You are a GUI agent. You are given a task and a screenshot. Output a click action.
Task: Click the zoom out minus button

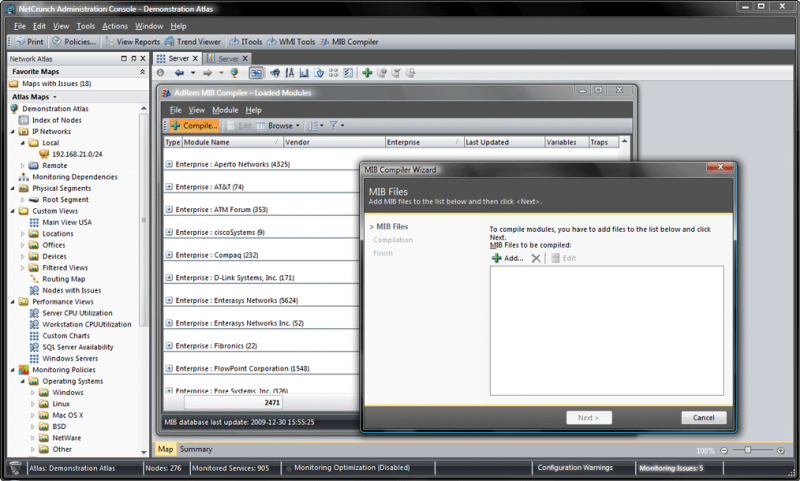point(723,450)
